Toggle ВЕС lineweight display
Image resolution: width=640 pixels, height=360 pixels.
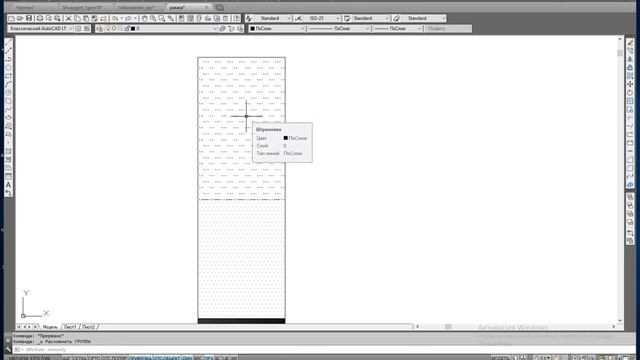198,358
